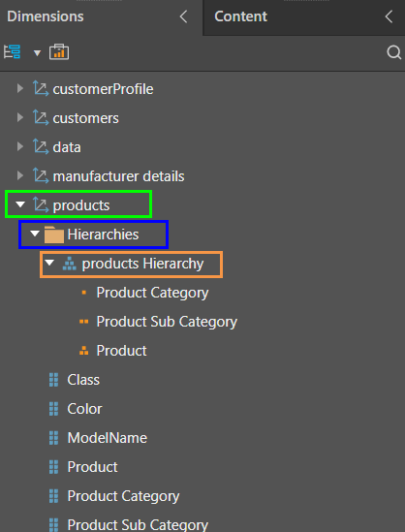Collapse the products Hierarchy node

coord(49,263)
